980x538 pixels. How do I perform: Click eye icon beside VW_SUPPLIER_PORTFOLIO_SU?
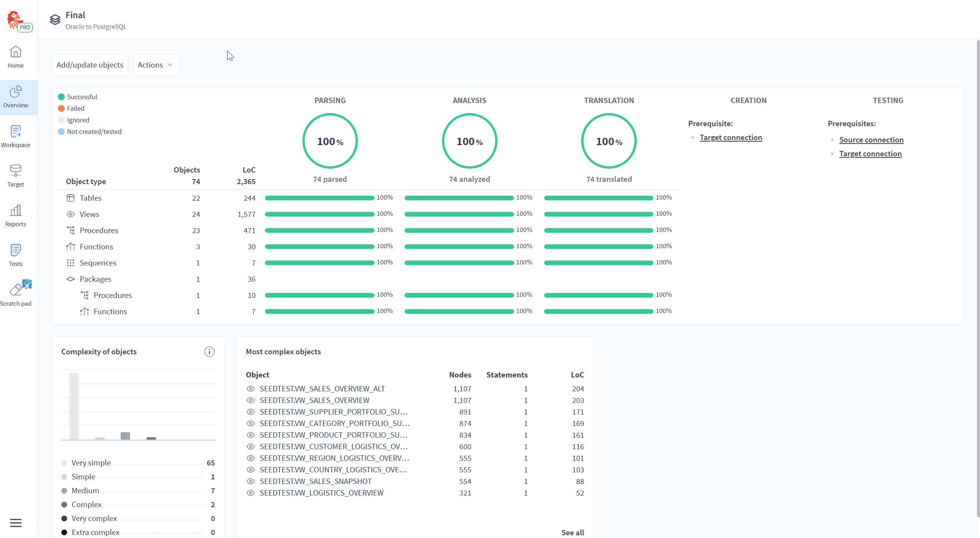[251, 412]
